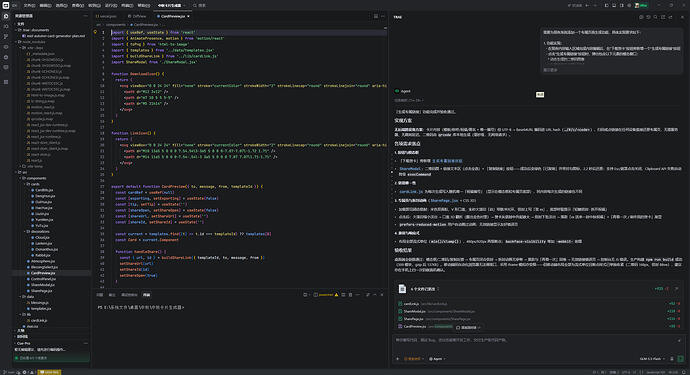The height and width of the screenshot is (375, 690).
Task: Toggle check mark beside ShareModal.jsx change row
Action: (400, 311)
